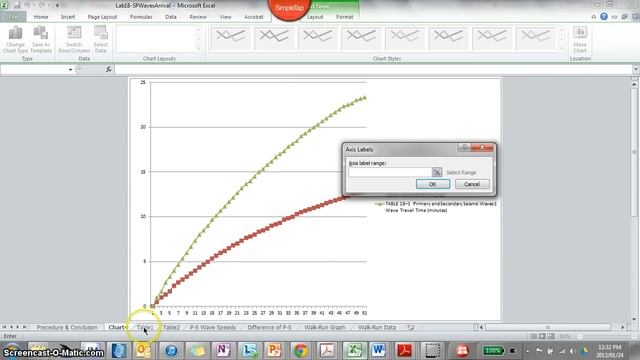This screenshot has width=640, height=360.
Task: Click the Save icon in quick access toolbar
Action: point(17,5)
